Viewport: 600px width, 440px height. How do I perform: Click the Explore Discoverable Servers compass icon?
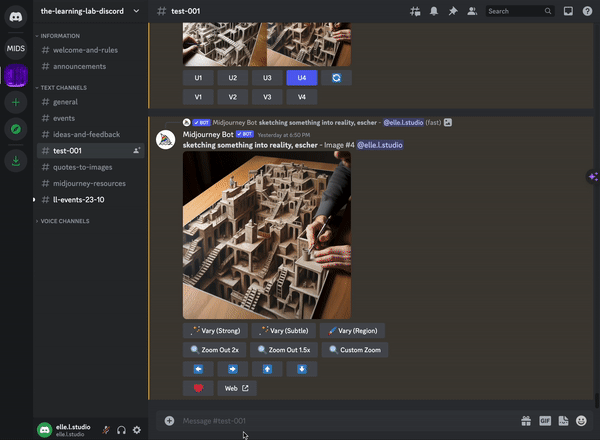coord(16,129)
